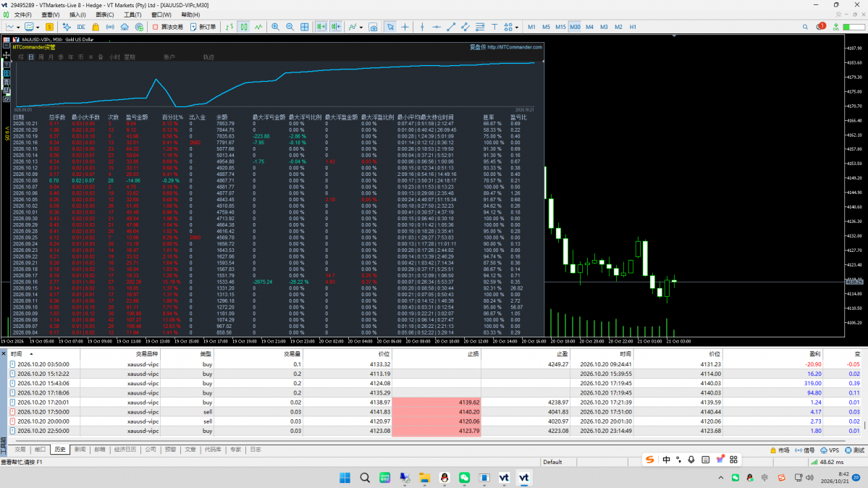This screenshot has height=488, width=868.
Task: Expand the indicators list dropdown arrow
Action: tap(361, 27)
